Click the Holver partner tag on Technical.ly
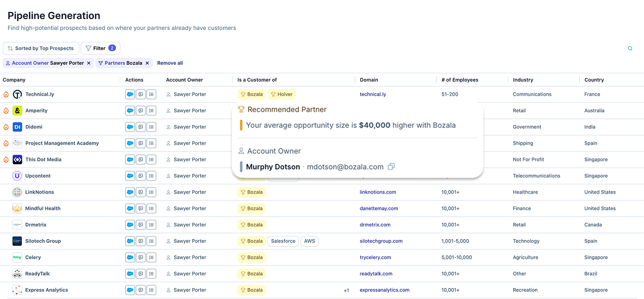 282,95
